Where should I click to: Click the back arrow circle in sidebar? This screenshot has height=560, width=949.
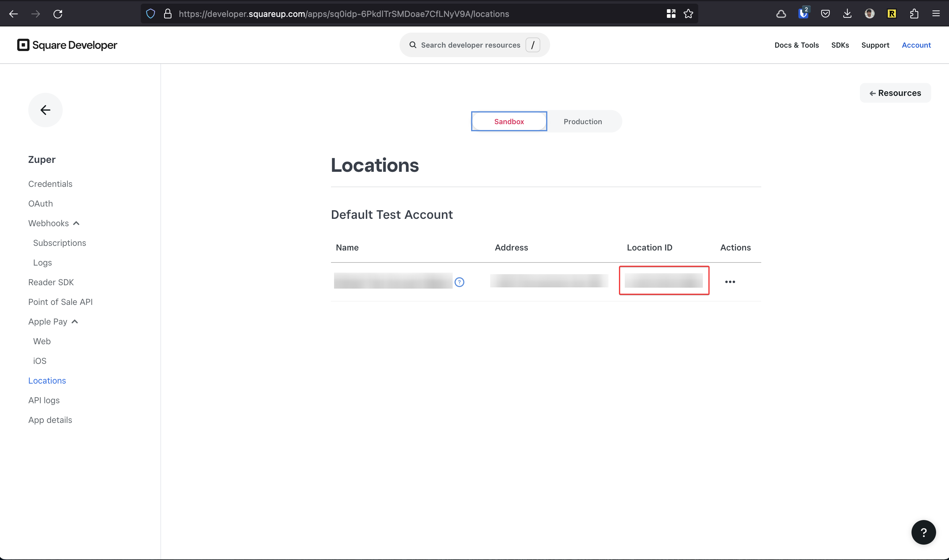pyautogui.click(x=45, y=110)
